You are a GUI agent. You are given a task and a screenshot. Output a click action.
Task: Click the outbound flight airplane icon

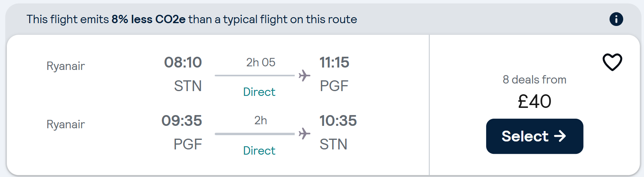coord(304,75)
